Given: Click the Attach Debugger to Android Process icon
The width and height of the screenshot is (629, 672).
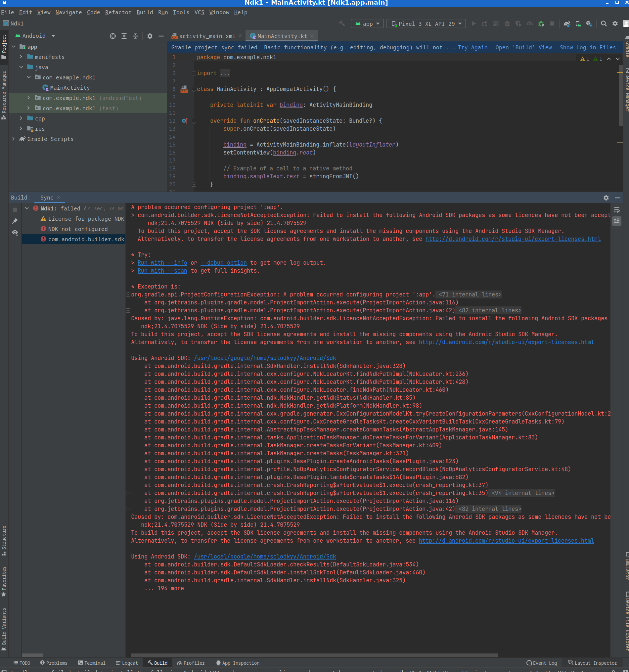Looking at the screenshot, I should pos(541,24).
